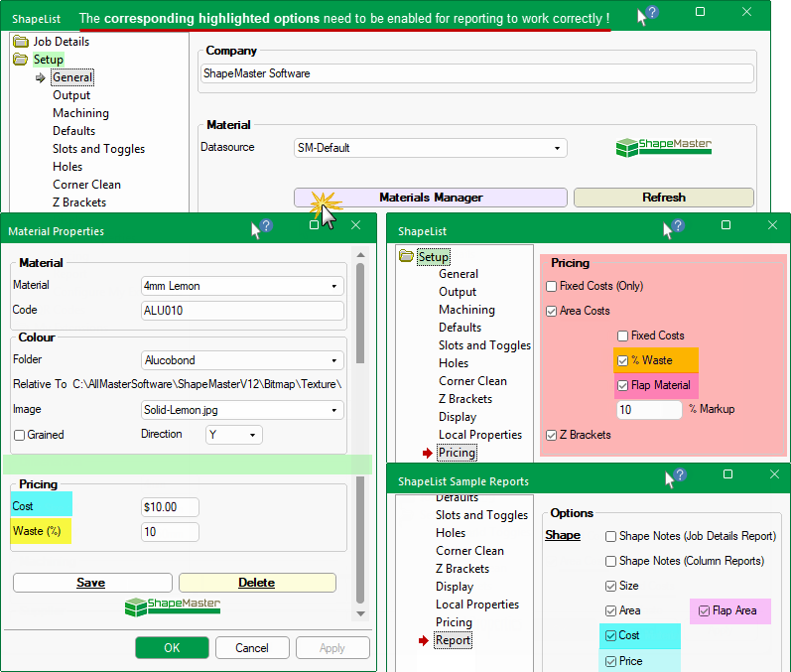The width and height of the screenshot is (791, 672).
Task: Select Report in the Sample Reports tree
Action: point(454,640)
